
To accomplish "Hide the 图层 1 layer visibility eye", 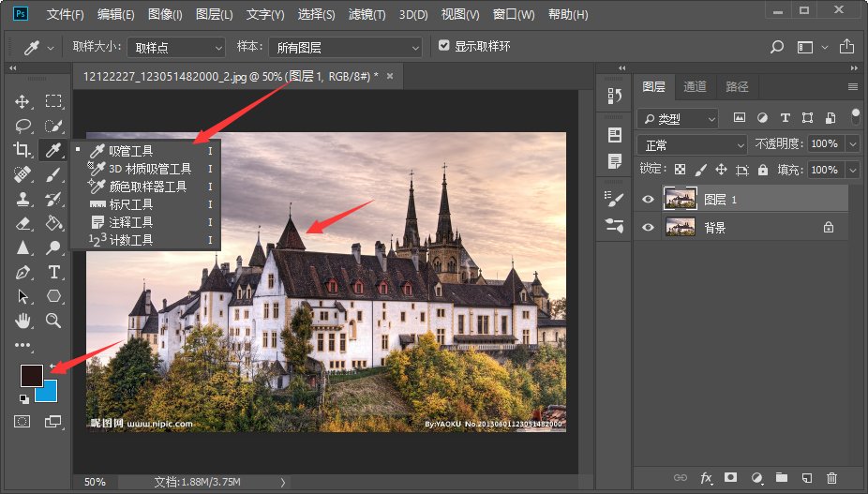I will tap(648, 199).
